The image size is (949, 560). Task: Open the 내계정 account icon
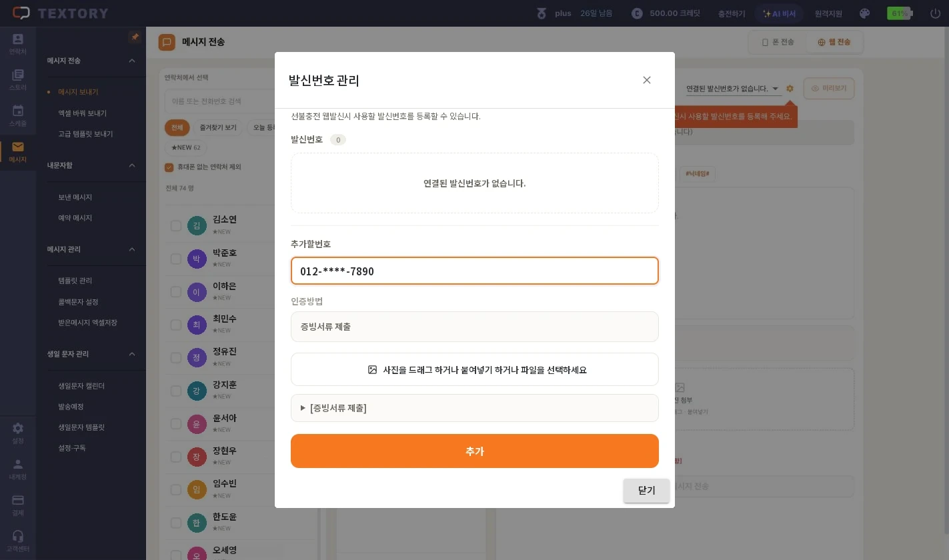click(x=18, y=469)
